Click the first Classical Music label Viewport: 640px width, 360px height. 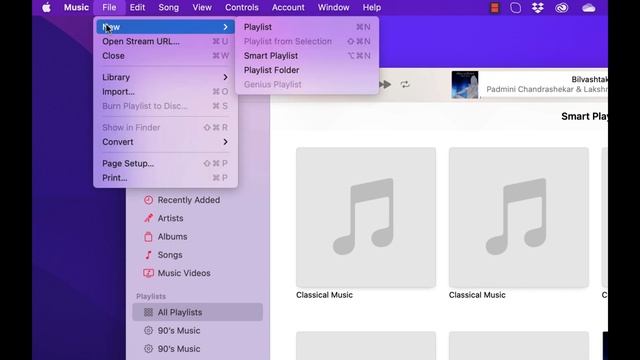pyautogui.click(x=324, y=295)
